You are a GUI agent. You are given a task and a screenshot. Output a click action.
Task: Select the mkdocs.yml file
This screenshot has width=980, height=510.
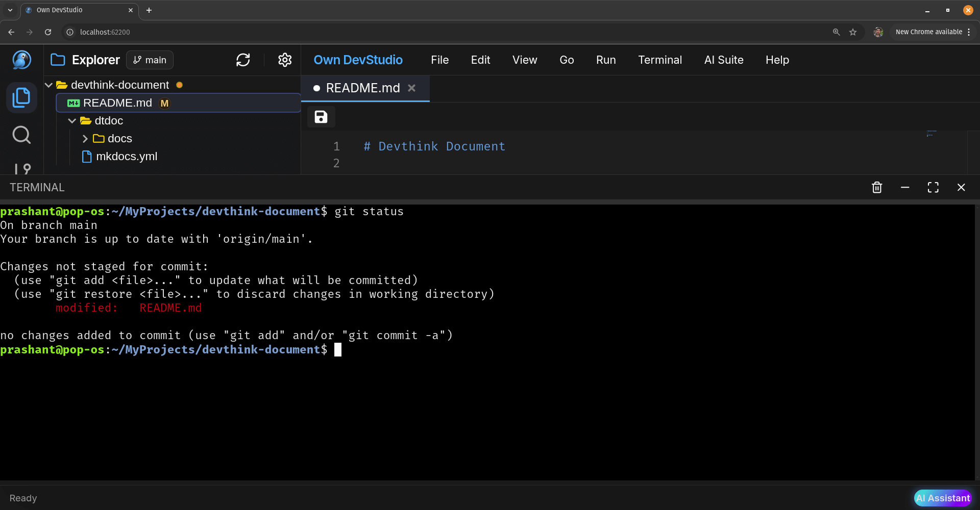tap(127, 156)
